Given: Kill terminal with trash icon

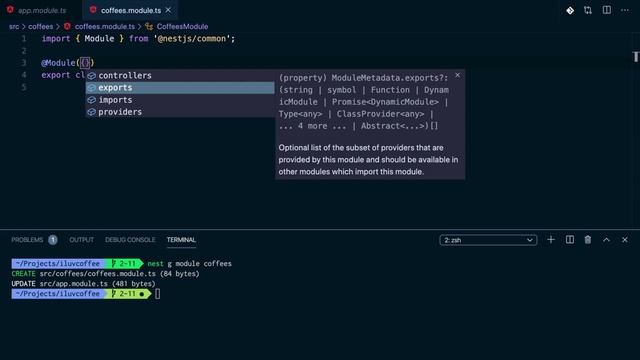Looking at the screenshot, I should tap(588, 240).
